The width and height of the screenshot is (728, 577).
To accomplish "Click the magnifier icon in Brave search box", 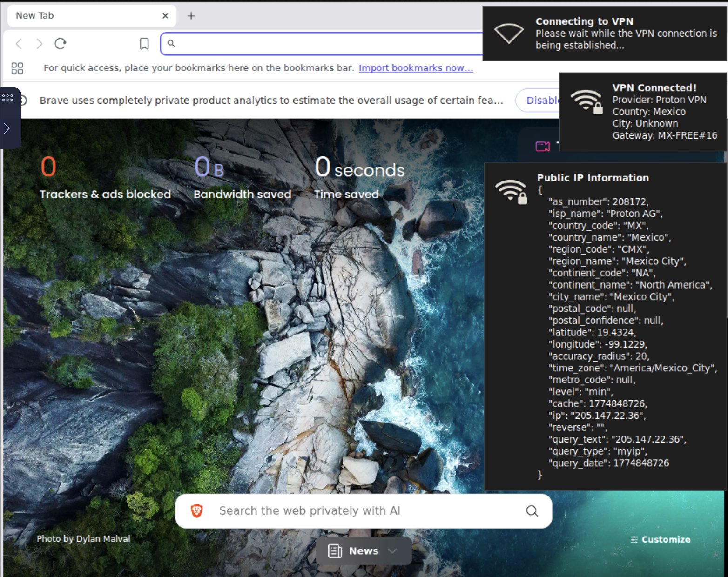I will 532,511.
